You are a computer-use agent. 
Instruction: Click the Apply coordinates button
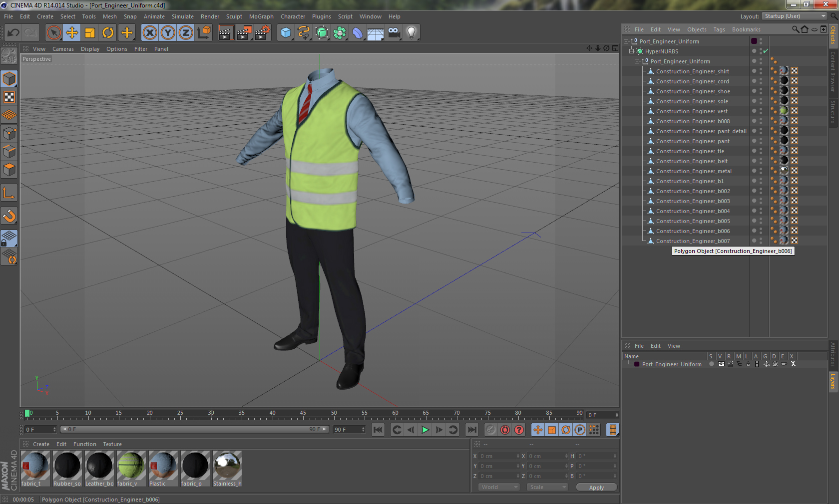596,487
